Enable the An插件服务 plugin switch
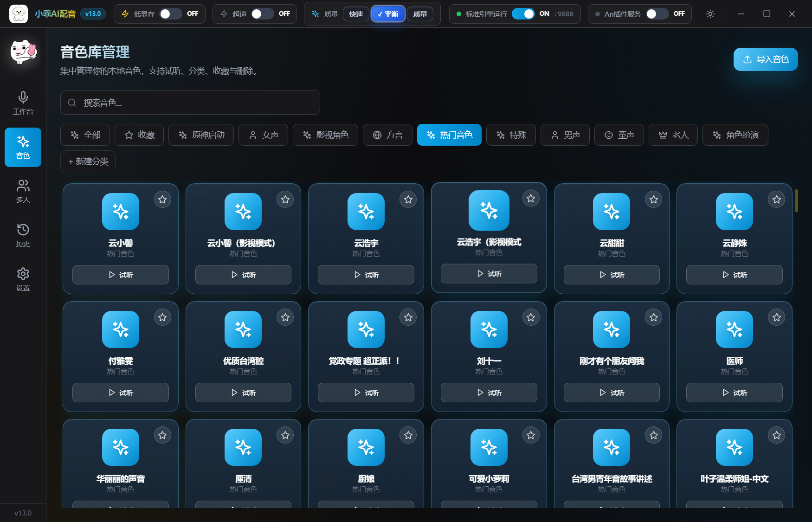 (657, 14)
